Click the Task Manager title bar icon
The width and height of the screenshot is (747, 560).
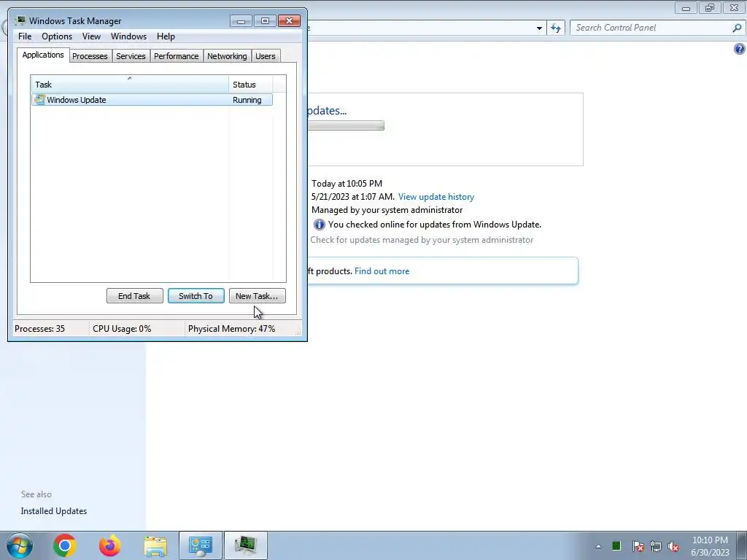(x=20, y=20)
